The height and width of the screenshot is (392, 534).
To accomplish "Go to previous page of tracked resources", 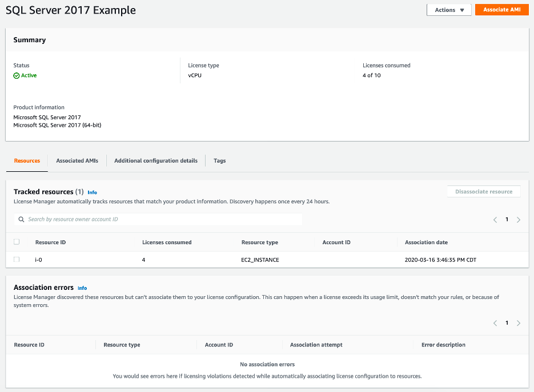I will (495, 220).
